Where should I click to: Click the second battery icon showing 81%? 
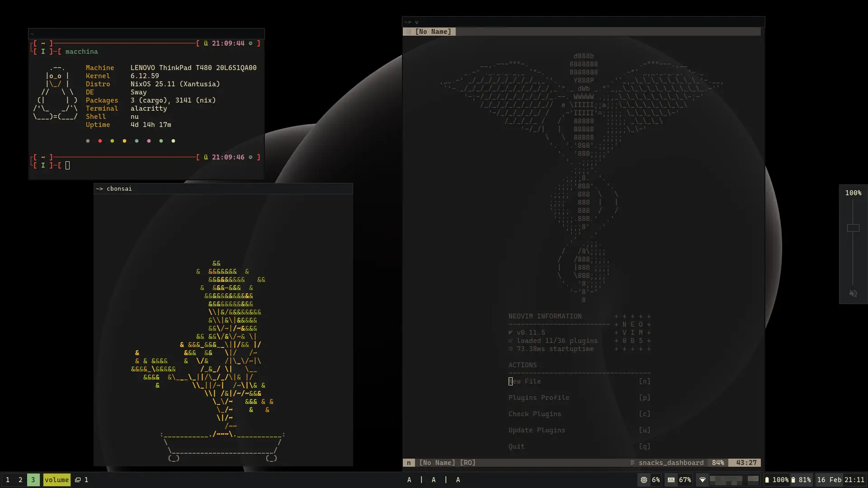pos(793,480)
